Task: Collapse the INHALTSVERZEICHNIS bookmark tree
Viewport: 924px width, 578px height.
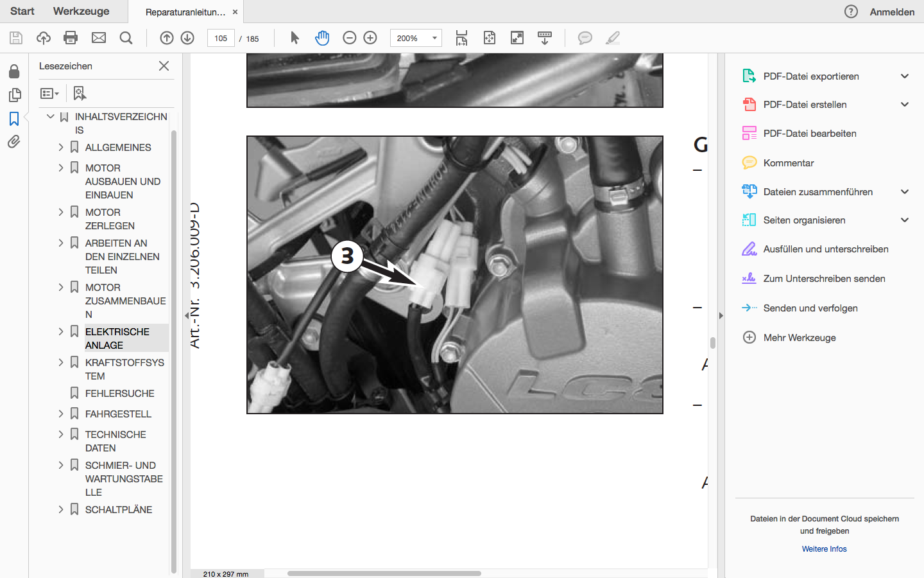Action: click(51, 117)
